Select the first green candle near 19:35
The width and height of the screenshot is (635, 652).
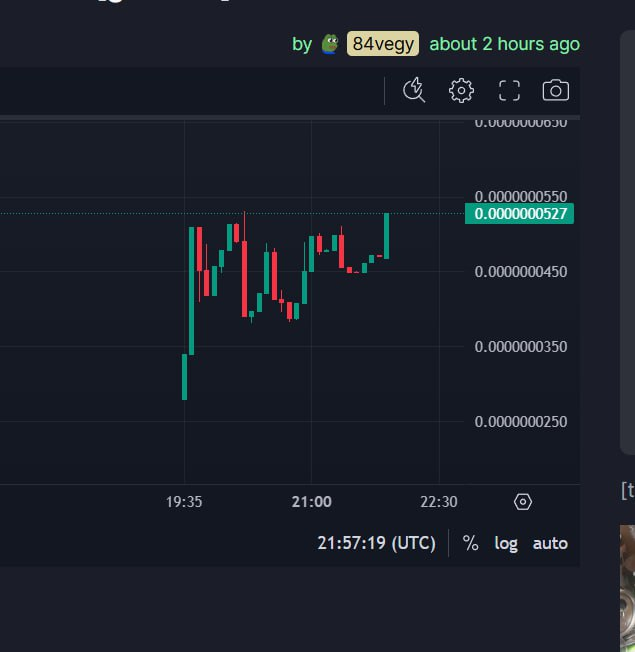(x=184, y=377)
